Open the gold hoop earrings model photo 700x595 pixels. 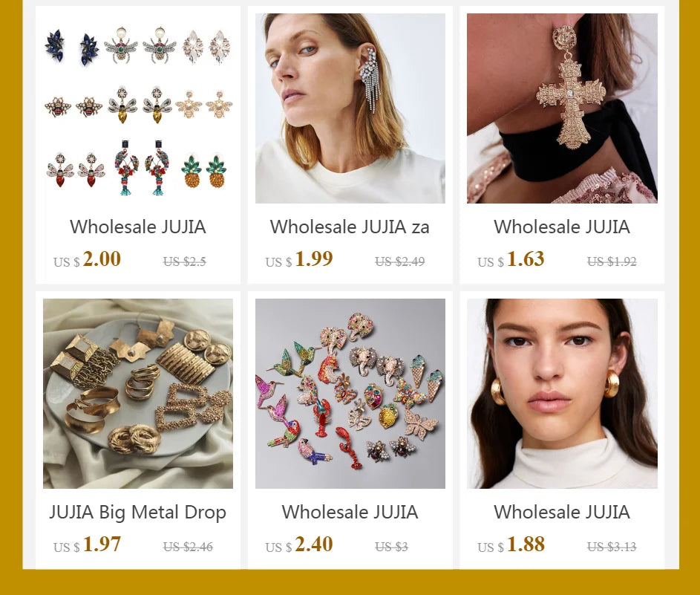(x=562, y=394)
